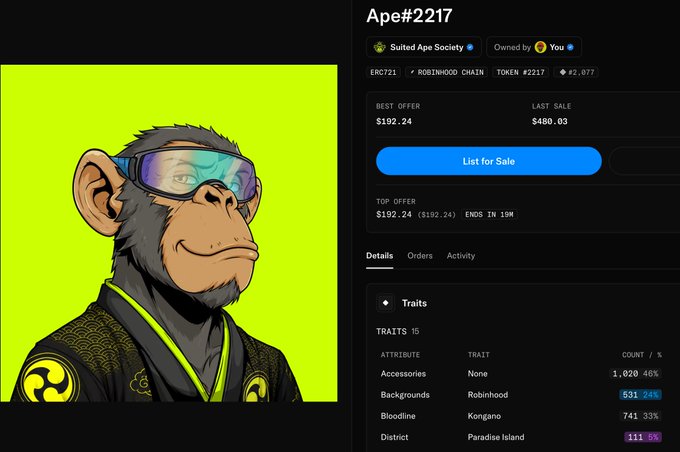Select the Backgrounds attribute label
This screenshot has height=452, width=680.
click(405, 395)
